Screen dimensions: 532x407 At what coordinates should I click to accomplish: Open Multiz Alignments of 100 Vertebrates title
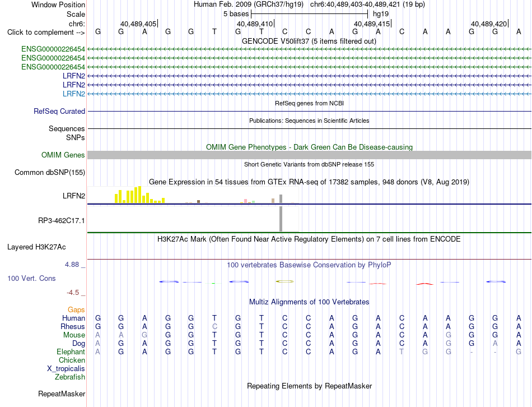309,302
